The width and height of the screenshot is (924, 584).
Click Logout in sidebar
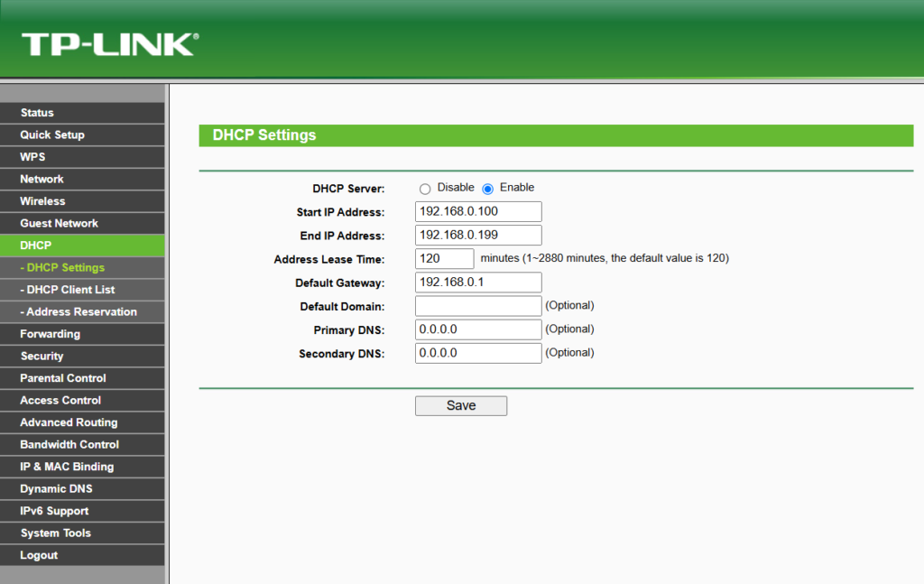82,554
